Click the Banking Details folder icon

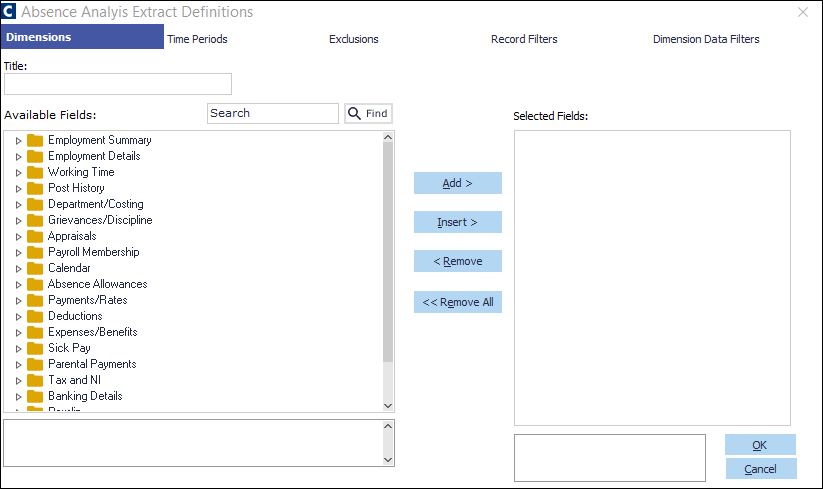click(35, 397)
